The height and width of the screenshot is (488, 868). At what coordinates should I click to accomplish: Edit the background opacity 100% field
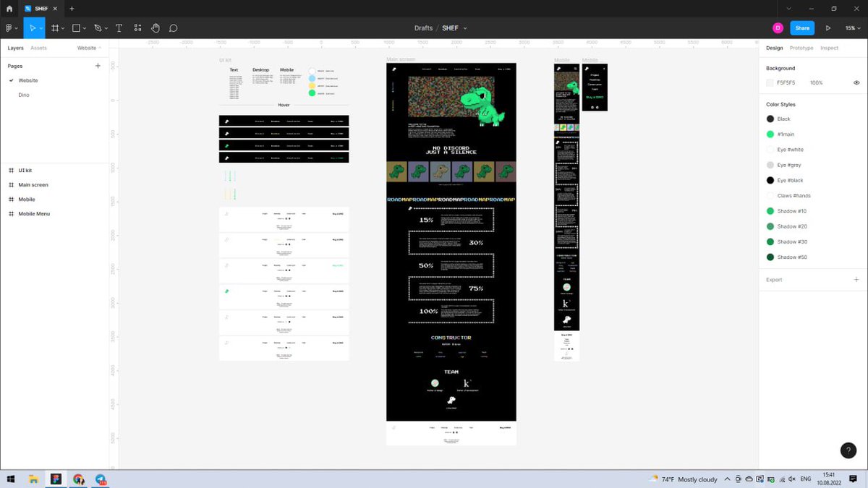tap(816, 83)
